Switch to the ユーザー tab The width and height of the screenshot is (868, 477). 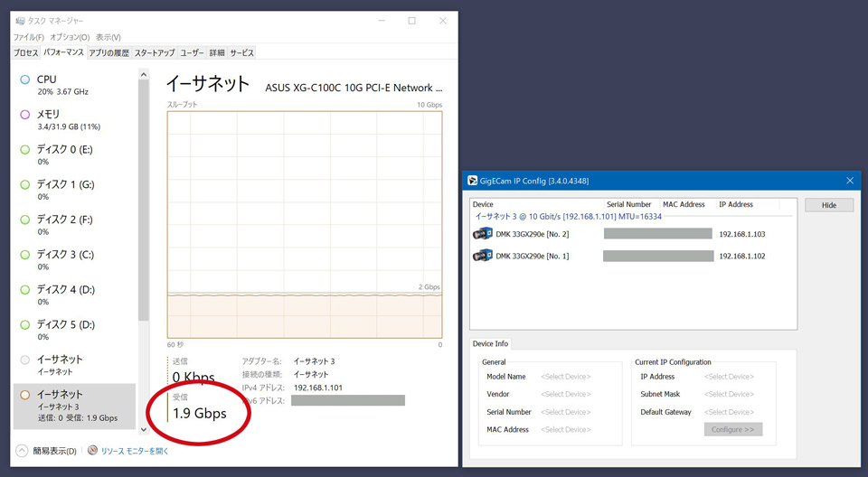(192, 52)
